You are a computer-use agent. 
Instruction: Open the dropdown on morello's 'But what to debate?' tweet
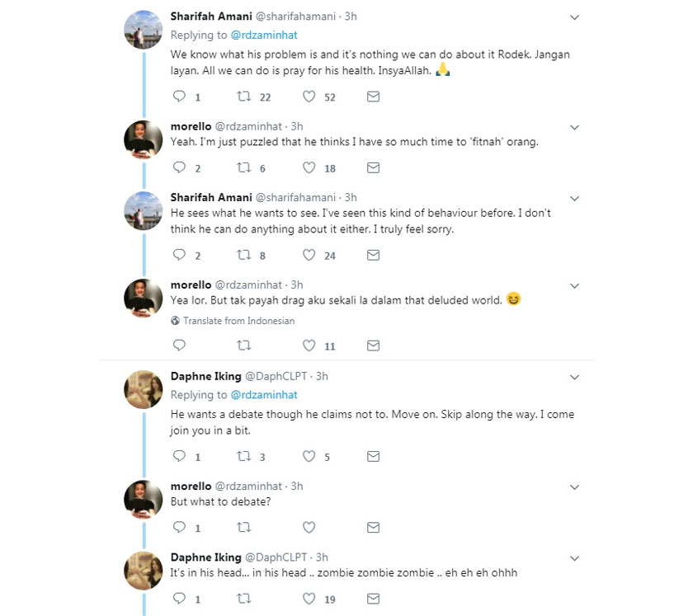tap(575, 487)
